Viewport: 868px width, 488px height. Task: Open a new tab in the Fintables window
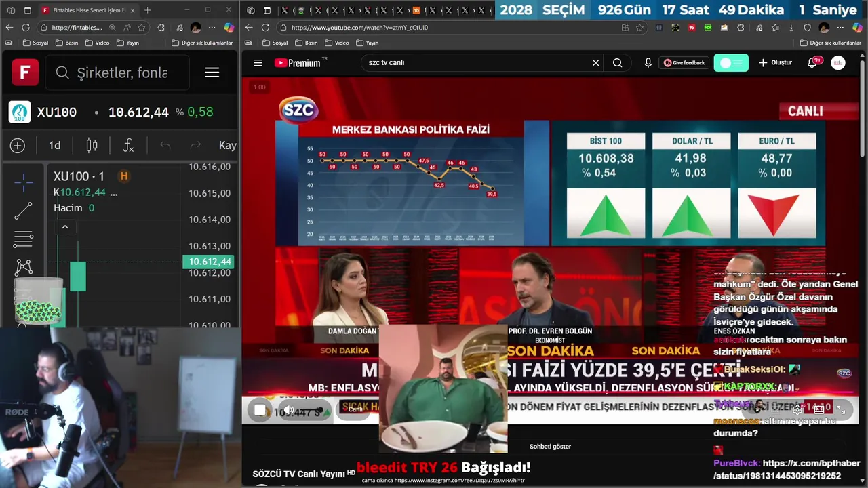point(148,10)
